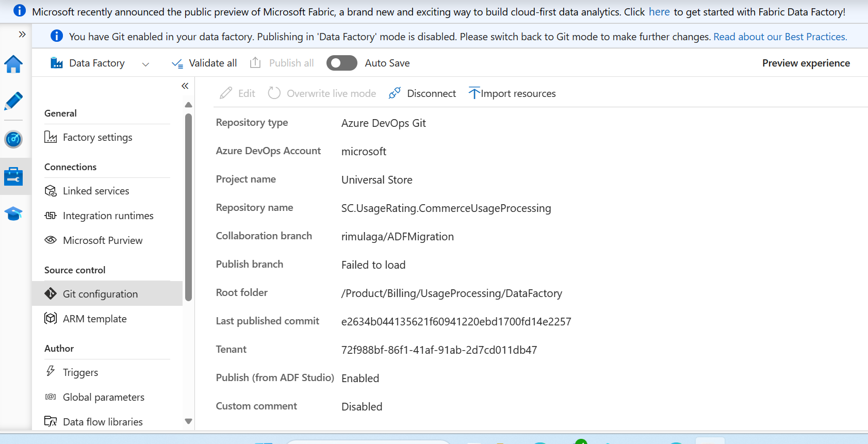
Task: Select Git configuration
Action: coord(107,294)
